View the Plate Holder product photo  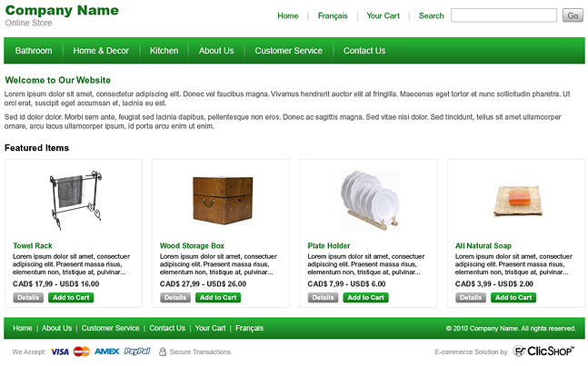click(x=369, y=200)
